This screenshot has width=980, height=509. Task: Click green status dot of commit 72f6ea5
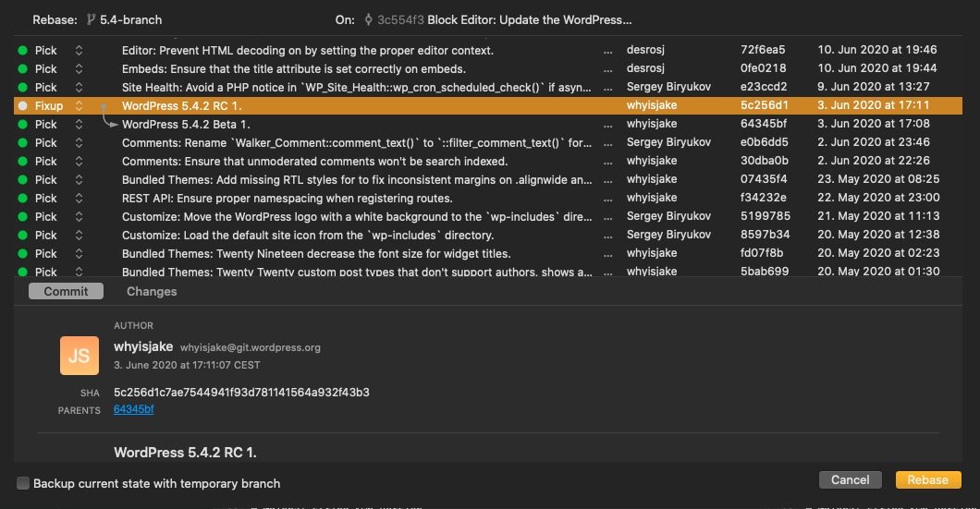22,51
